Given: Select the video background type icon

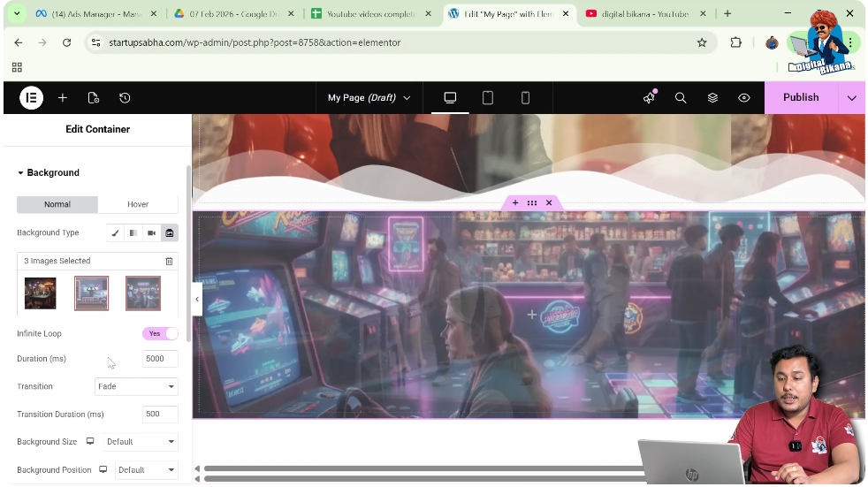Looking at the screenshot, I should [152, 233].
